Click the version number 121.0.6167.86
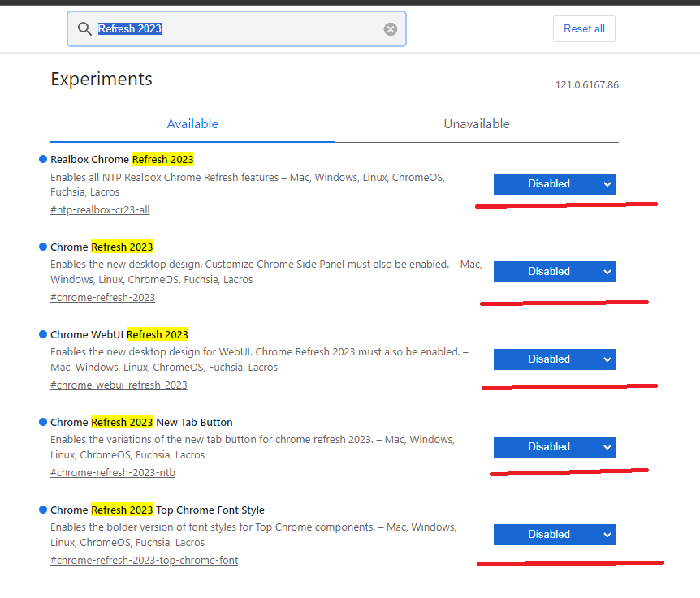Viewport: 700px width, 598px height. tap(586, 85)
